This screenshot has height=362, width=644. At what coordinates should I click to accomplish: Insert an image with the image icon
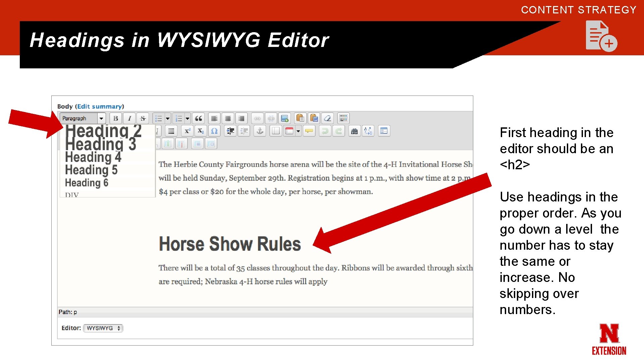(x=285, y=118)
